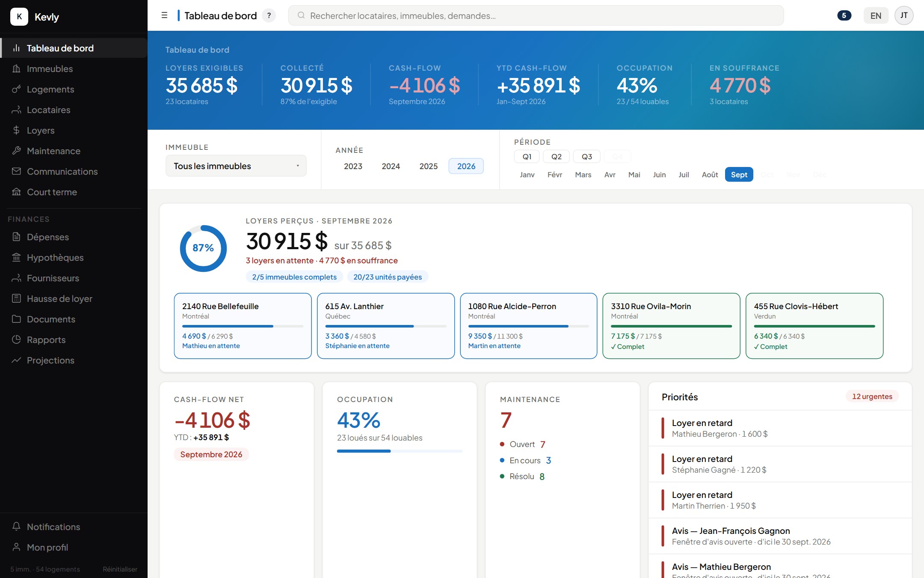Click the Court terme icon

pos(16,192)
